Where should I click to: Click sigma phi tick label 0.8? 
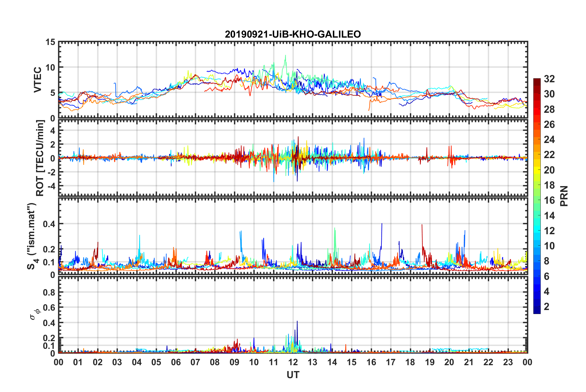tap(49, 292)
